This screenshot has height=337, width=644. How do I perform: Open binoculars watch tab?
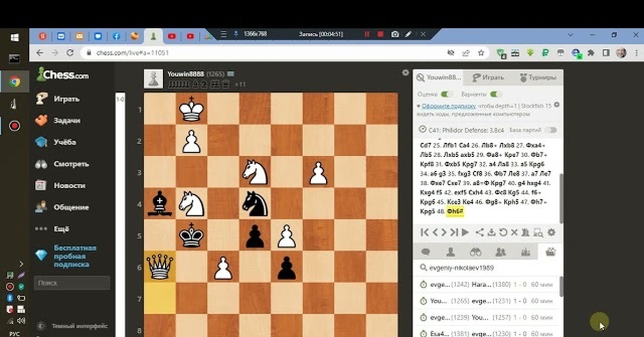[x=475, y=251]
